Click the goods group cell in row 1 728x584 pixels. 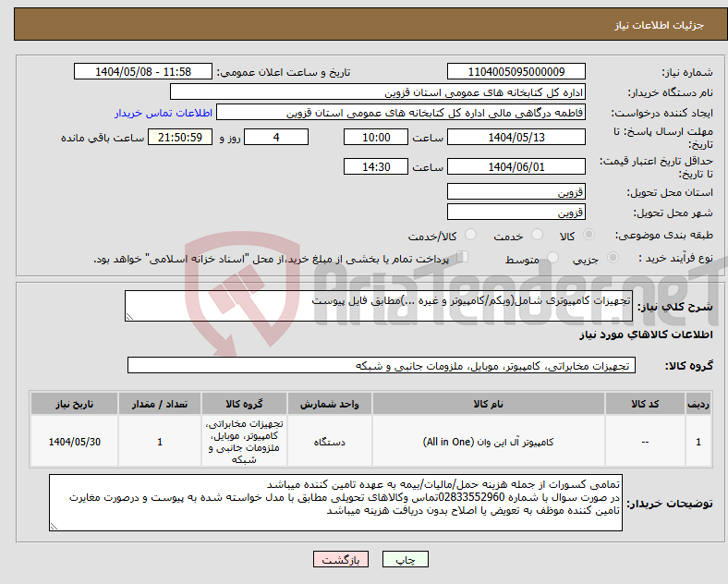244,442
